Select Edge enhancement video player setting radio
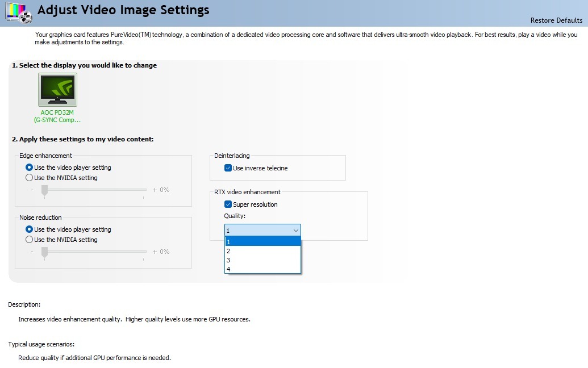The height and width of the screenshot is (368, 588). tap(30, 168)
